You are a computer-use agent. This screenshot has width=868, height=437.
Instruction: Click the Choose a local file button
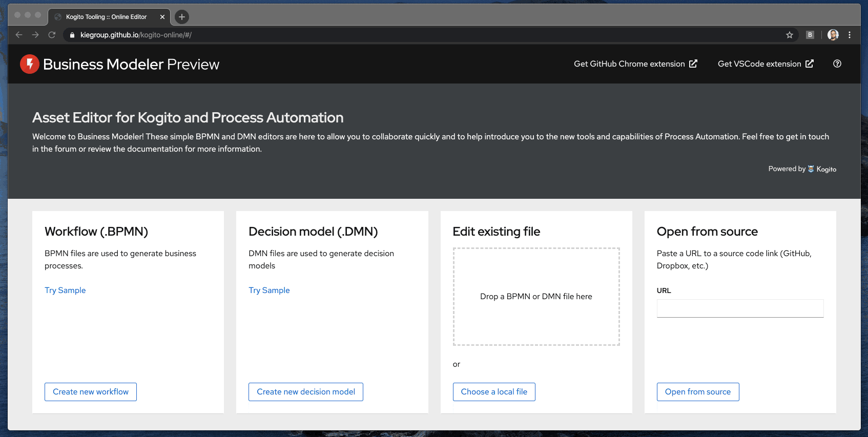point(493,392)
